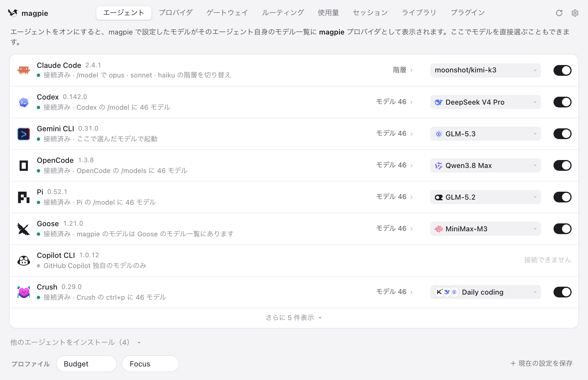Screen dimensions: 588x380
Task: Click 現在の設定を保存 to save settings
Action: (x=541, y=364)
